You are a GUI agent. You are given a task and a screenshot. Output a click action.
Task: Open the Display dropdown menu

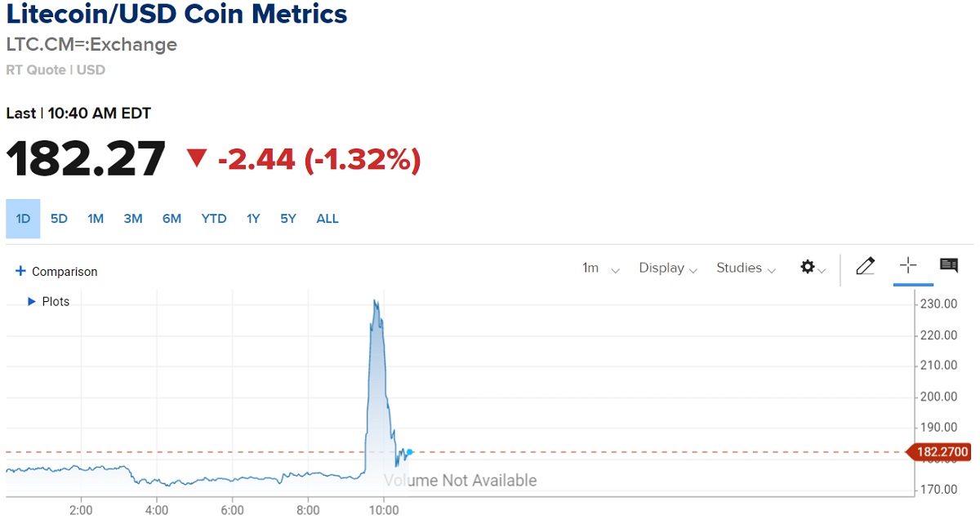pyautogui.click(x=668, y=268)
